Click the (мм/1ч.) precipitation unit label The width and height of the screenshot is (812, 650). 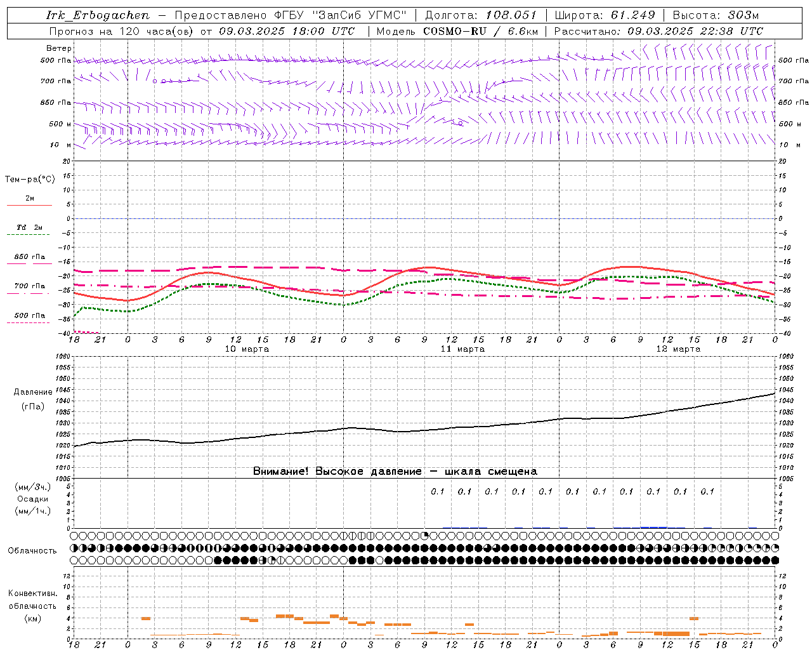pyautogui.click(x=33, y=511)
